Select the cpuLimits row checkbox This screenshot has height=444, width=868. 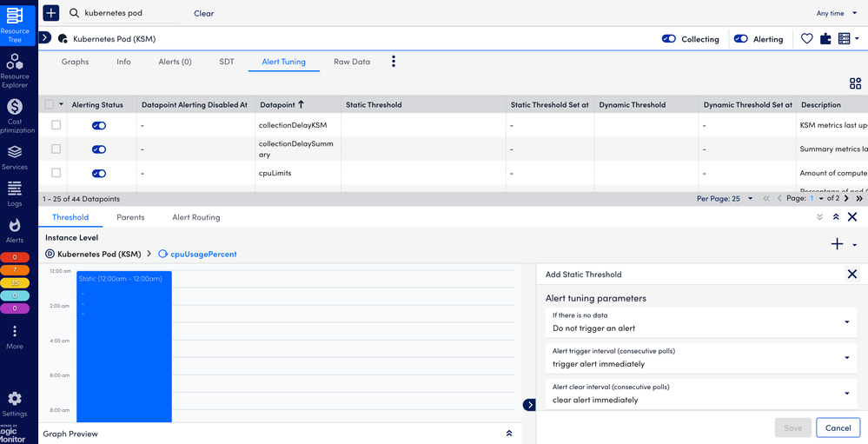coord(56,173)
